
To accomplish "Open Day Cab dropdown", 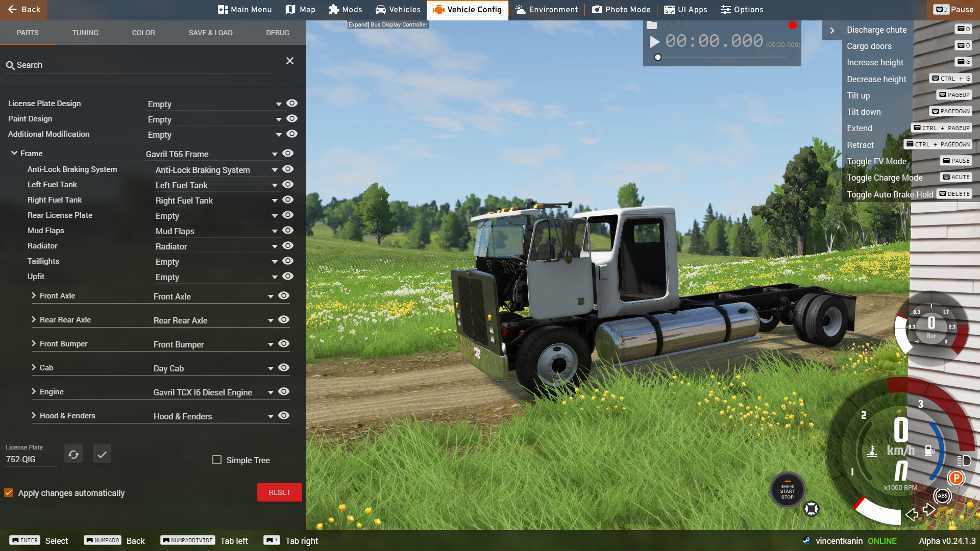I will pyautogui.click(x=213, y=368).
